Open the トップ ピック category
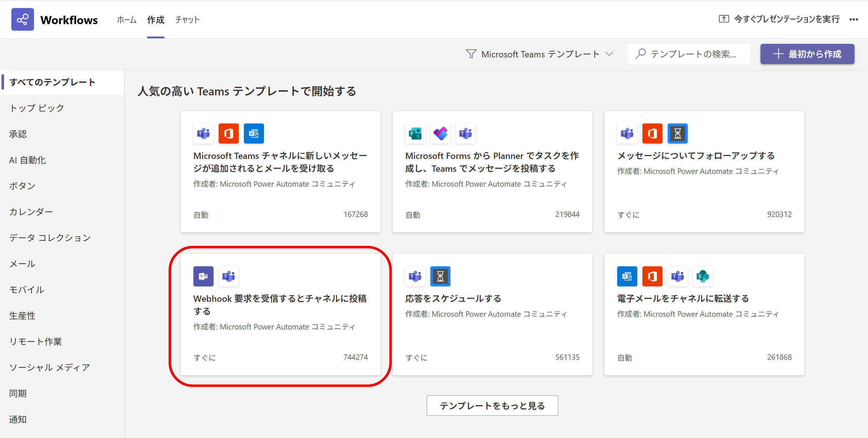Screen dimensions: 868x438 tap(62, 108)
